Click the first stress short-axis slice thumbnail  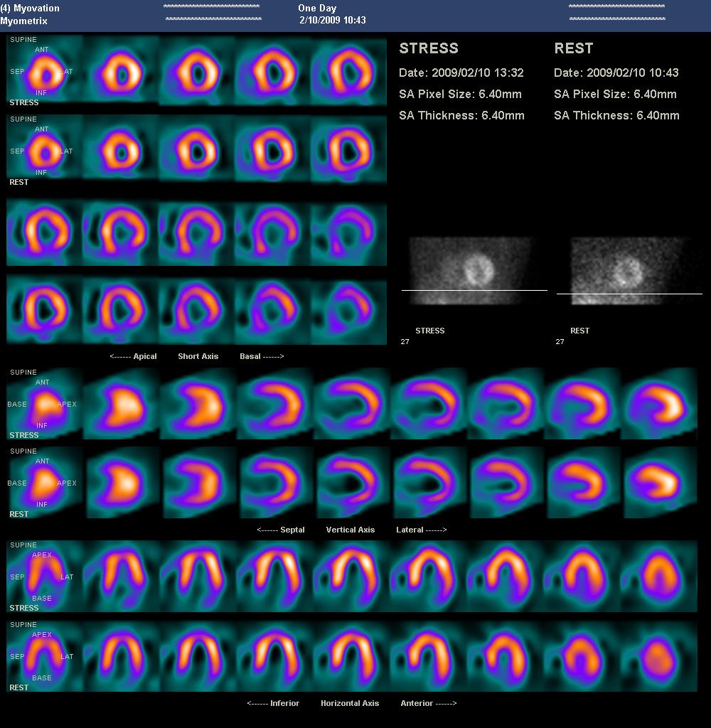44,71
